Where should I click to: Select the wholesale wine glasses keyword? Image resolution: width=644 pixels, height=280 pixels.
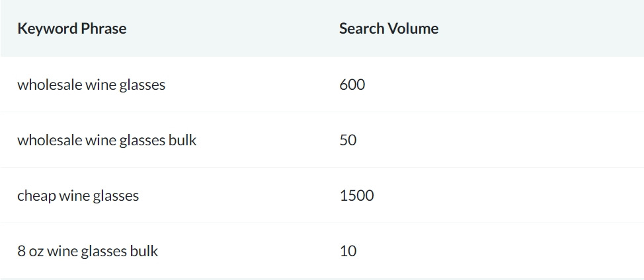pyautogui.click(x=91, y=85)
